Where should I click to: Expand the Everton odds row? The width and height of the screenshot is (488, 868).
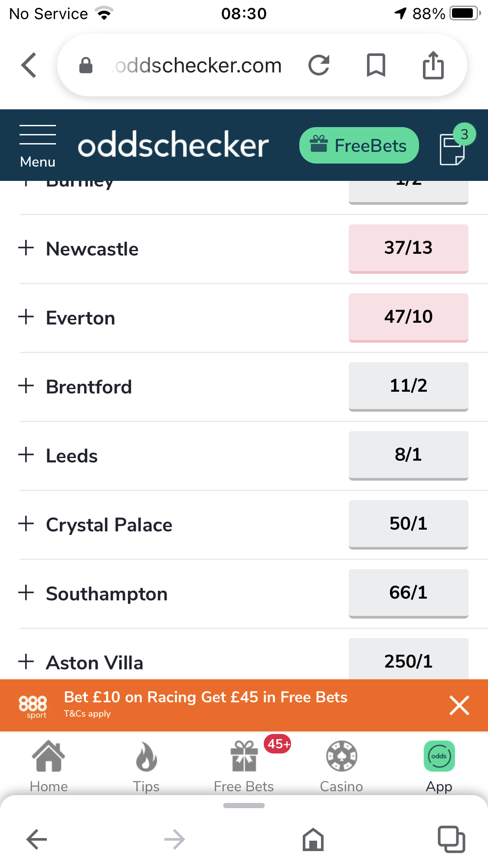click(26, 317)
